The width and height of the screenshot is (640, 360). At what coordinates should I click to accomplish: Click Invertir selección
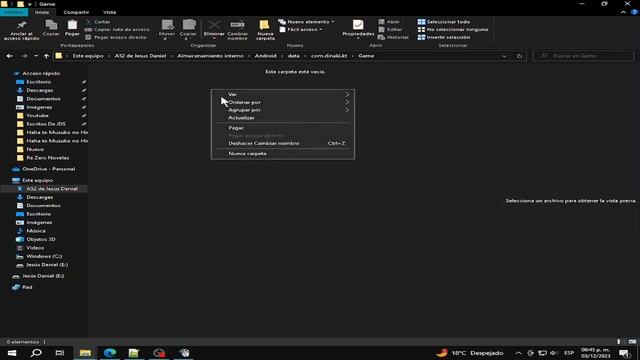[444, 37]
